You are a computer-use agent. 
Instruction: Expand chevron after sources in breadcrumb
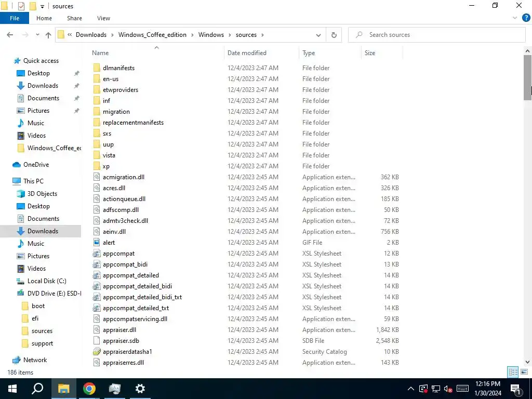tap(262, 35)
